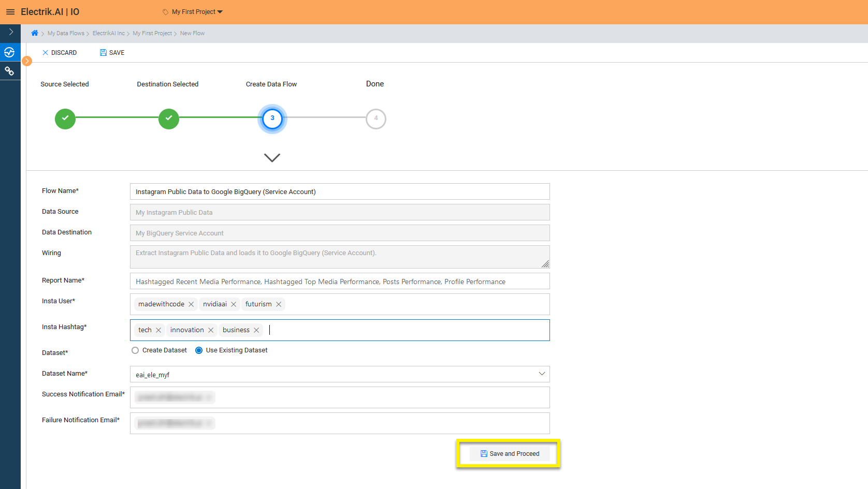
Task: Select the 'Create Dataset' radio button
Action: 135,350
